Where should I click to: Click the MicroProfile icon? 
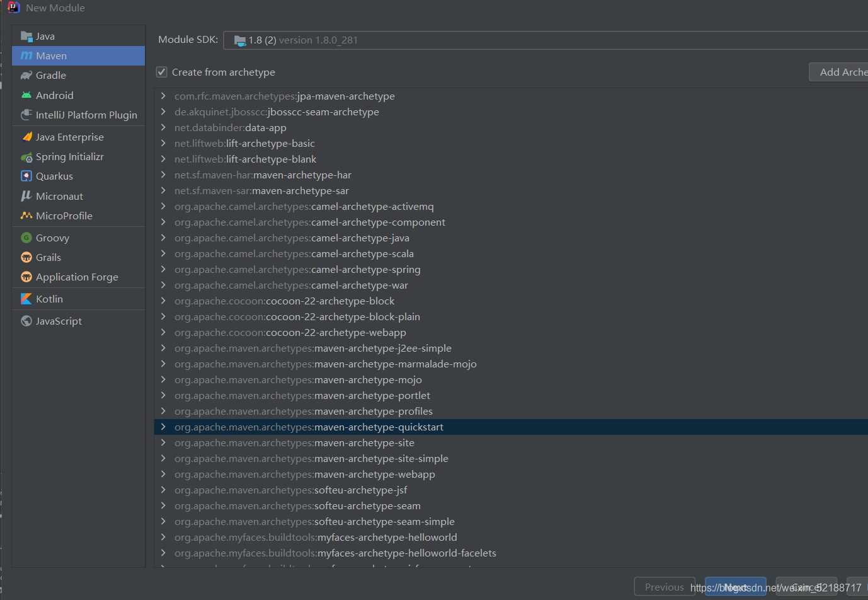(26, 216)
